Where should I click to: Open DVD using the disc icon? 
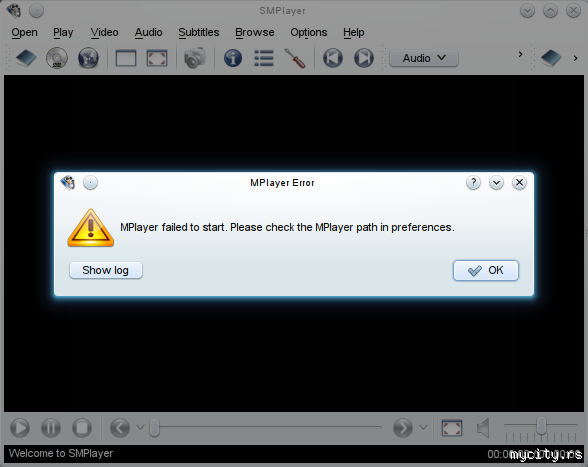pos(57,58)
